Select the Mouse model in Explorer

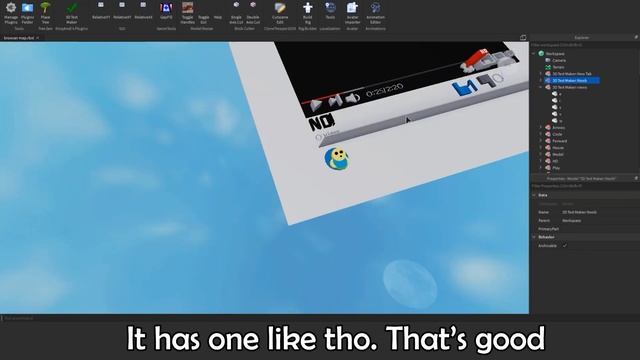click(x=558, y=148)
